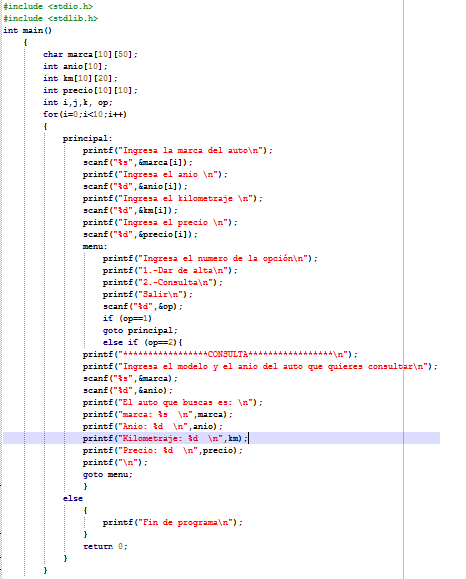The width and height of the screenshot is (466, 579).
Task: Click the 'int km[10][20];' declaration
Action: (80, 78)
